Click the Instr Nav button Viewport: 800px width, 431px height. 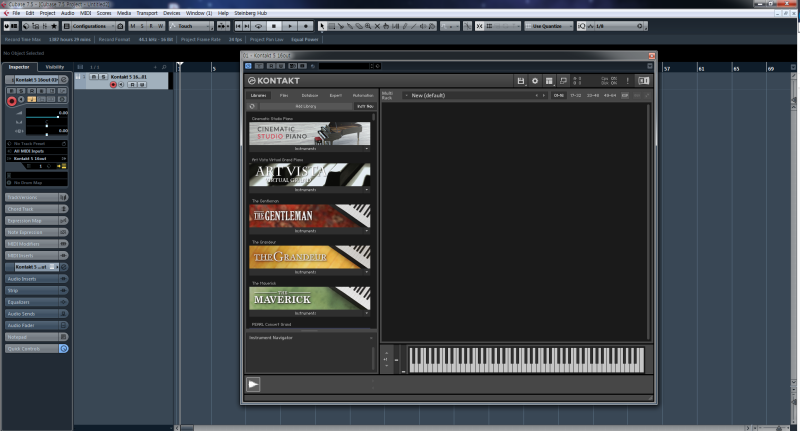(x=365, y=106)
